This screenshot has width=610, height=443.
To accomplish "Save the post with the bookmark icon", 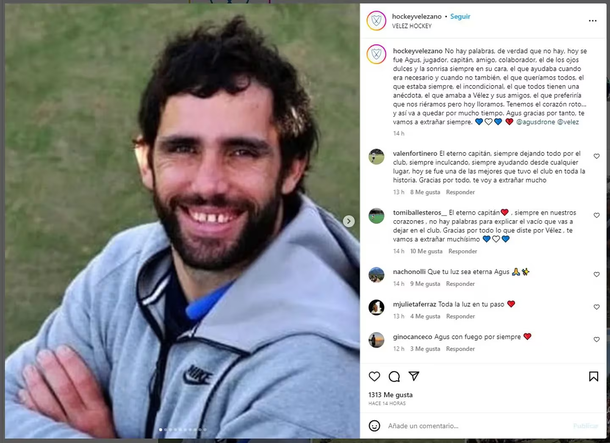I will click(x=593, y=376).
